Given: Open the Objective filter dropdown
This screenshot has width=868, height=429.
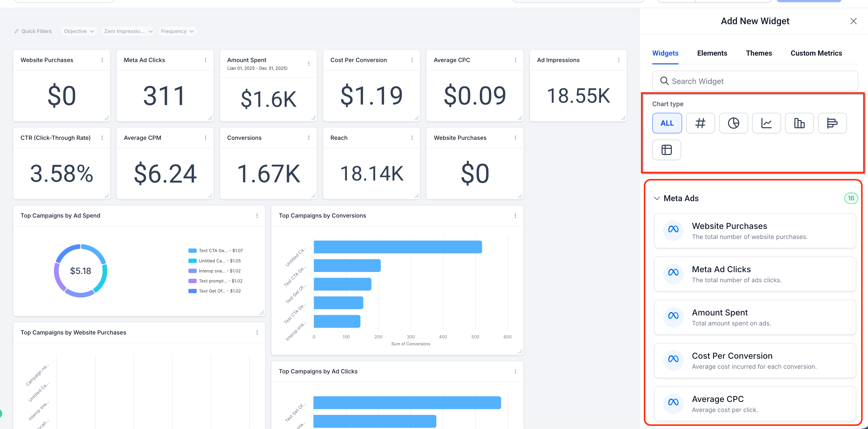Looking at the screenshot, I should click(79, 31).
